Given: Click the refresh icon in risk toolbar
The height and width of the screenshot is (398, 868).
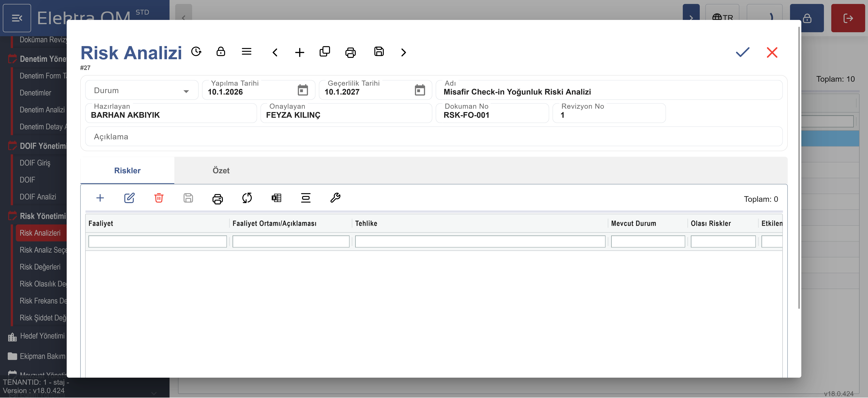Looking at the screenshot, I should [x=247, y=198].
